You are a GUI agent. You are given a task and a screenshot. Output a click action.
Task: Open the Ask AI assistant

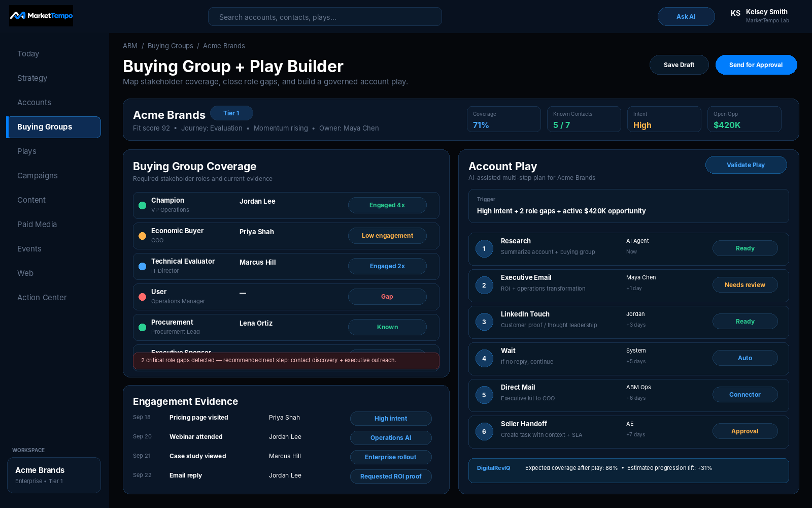point(686,16)
